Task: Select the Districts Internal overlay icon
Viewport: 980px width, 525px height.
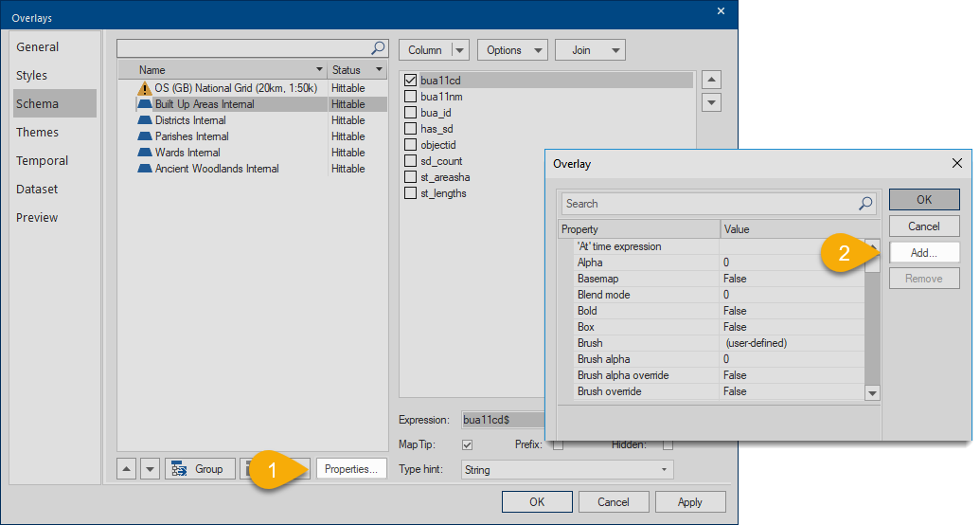Action: [x=145, y=120]
